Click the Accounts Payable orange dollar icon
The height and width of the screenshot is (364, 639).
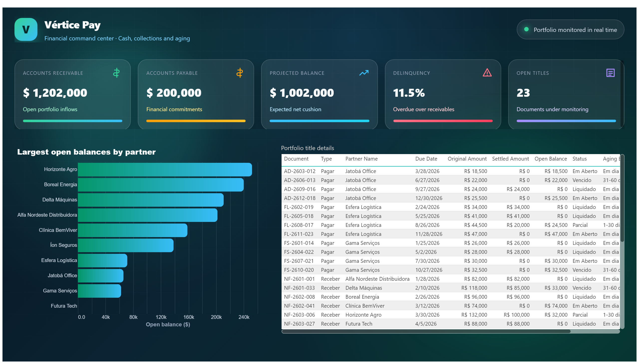pos(240,73)
